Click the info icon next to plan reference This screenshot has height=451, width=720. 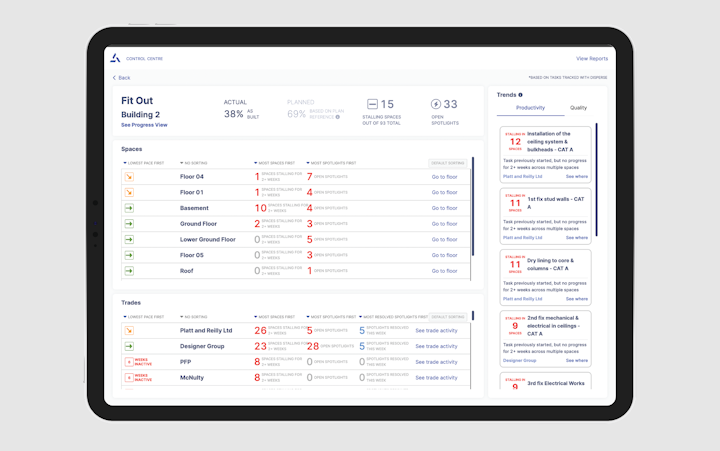337,117
